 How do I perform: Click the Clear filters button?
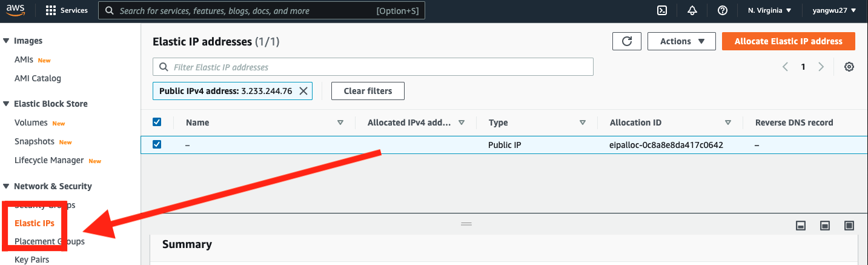(x=368, y=91)
